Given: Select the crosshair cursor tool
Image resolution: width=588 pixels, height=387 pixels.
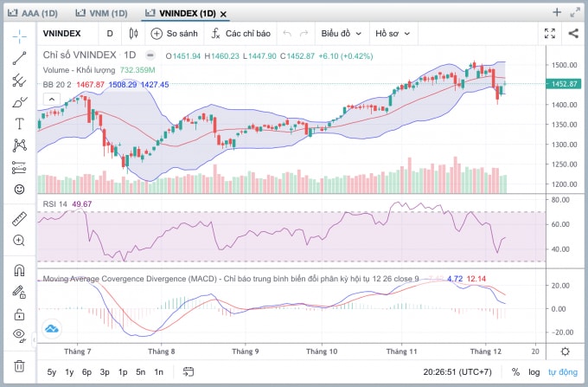Looking at the screenshot, I should 20,35.
